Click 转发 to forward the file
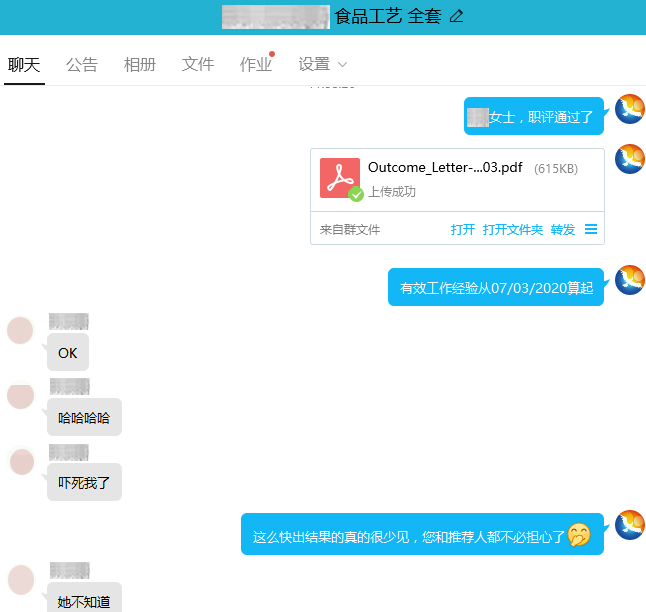The width and height of the screenshot is (646, 612). click(563, 230)
